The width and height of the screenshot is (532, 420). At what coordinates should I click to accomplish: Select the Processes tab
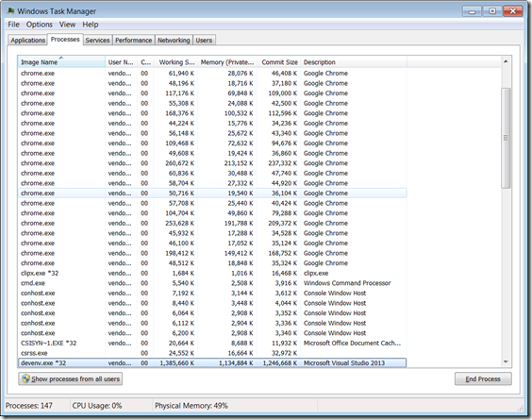(65, 39)
